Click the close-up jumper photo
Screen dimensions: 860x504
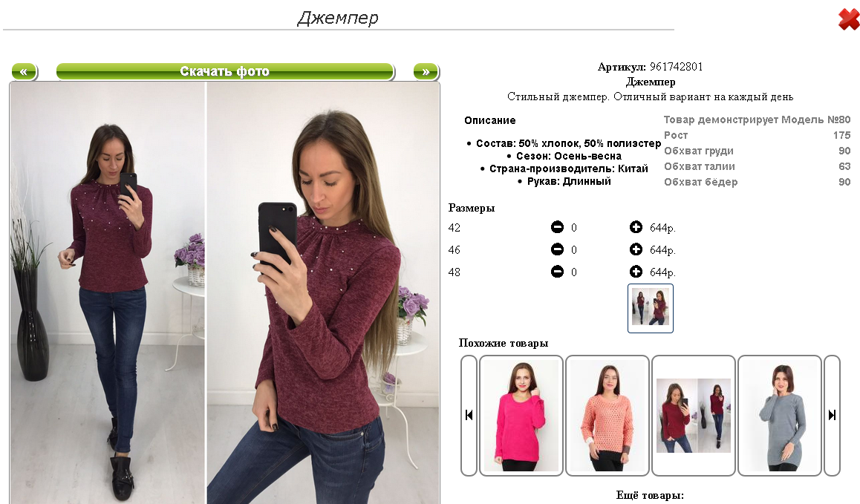323,293
